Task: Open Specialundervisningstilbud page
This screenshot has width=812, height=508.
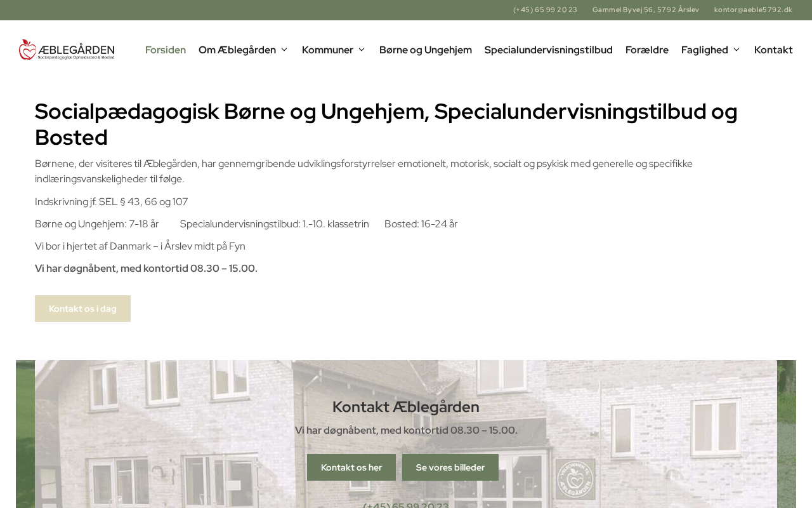Action: click(x=549, y=50)
